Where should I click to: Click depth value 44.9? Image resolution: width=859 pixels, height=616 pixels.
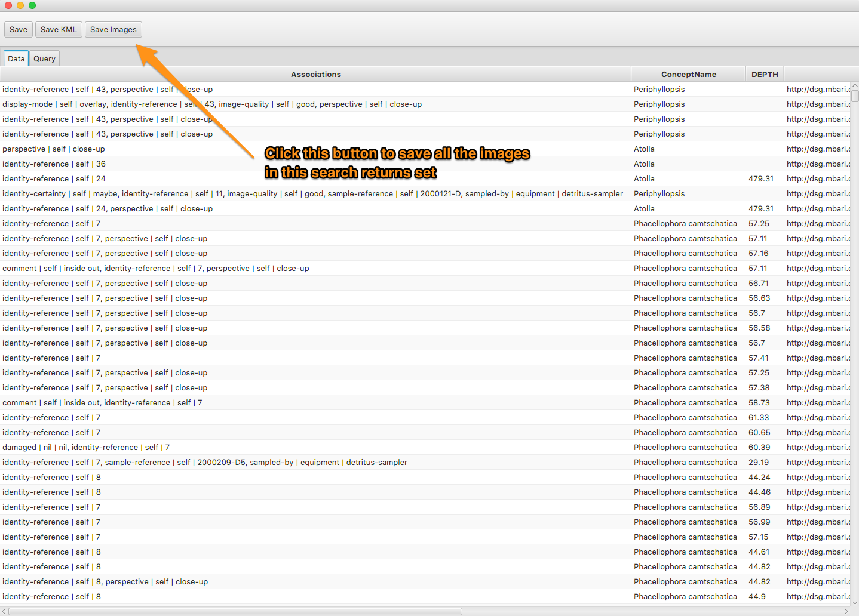point(757,596)
